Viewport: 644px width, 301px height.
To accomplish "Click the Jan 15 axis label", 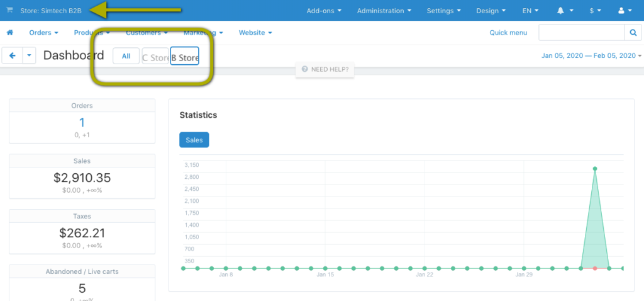I will pos(325,275).
